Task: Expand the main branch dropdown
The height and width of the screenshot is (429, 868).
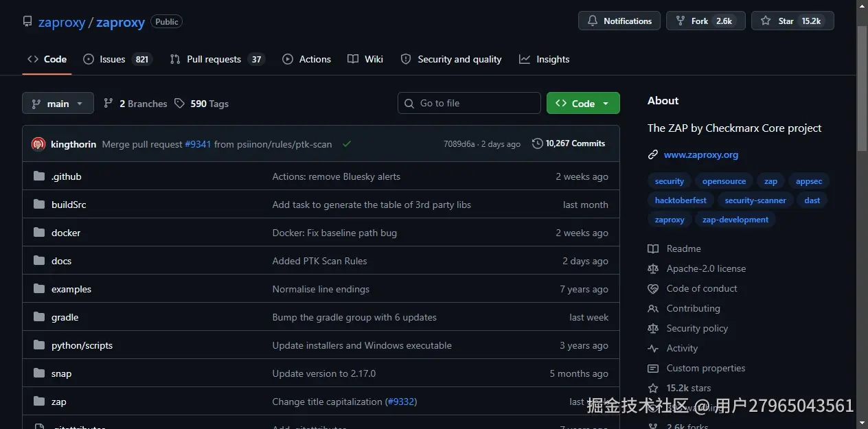Action: coord(58,103)
